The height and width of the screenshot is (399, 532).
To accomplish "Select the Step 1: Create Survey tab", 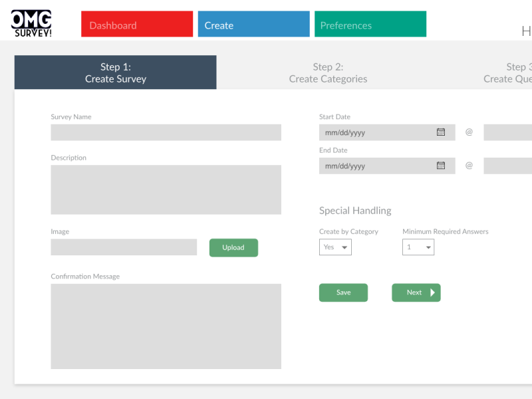I will (x=115, y=72).
